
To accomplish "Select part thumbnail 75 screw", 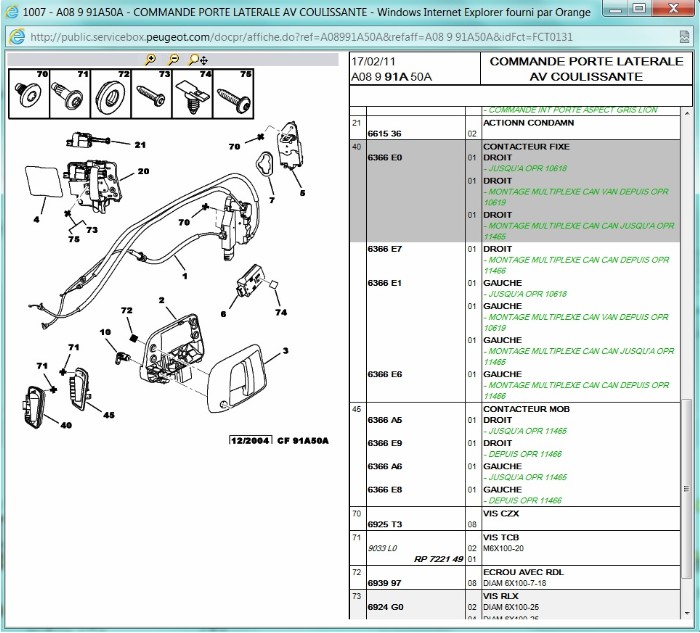I will pyautogui.click(x=233, y=94).
